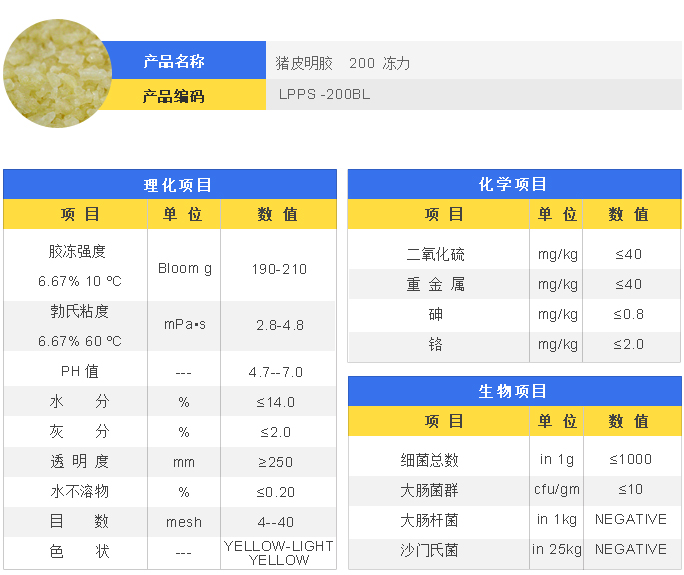Click the Bloom g unit cell
The height and width of the screenshot is (575, 684).
coord(185,268)
